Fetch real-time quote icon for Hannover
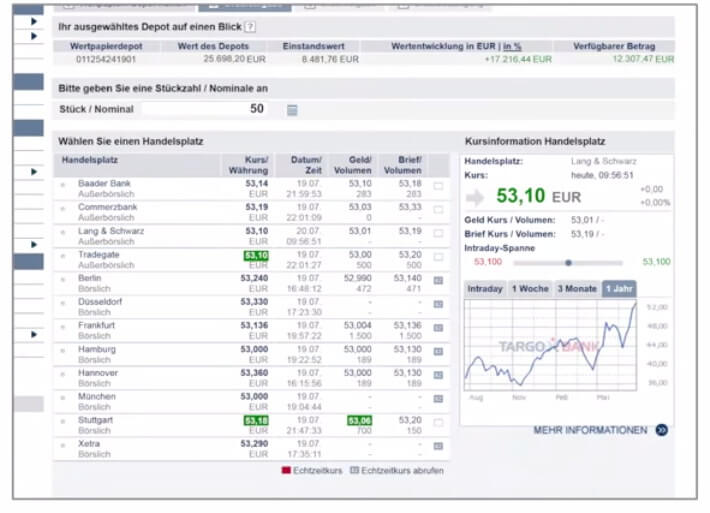This screenshot has width=710, height=513. click(438, 375)
